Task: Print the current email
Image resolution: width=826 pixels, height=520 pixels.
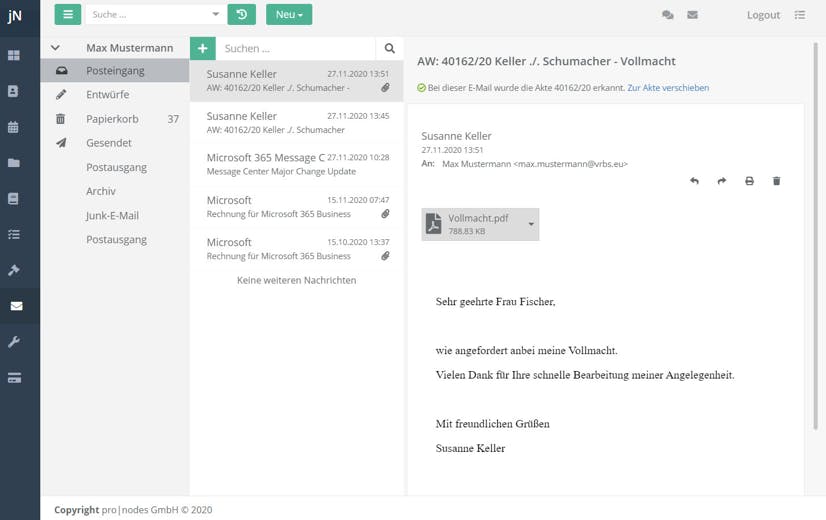Action: point(749,181)
